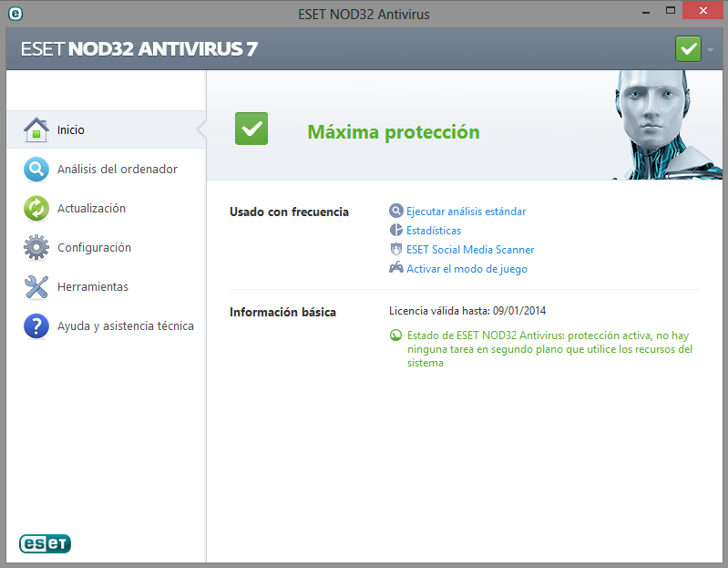This screenshot has width=728, height=568.
Task: Launch ESET Social Media Scanner link
Action: tap(470, 250)
